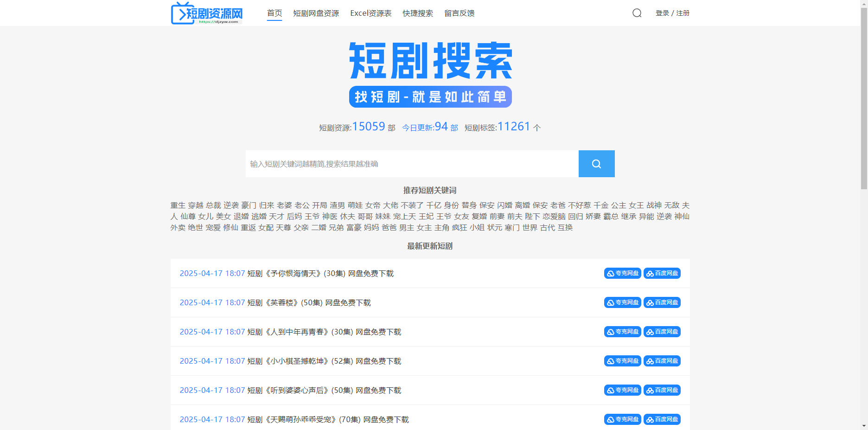Screen dimensions: 868x430
Task: Select the 战神 keyword
Action: point(654,205)
